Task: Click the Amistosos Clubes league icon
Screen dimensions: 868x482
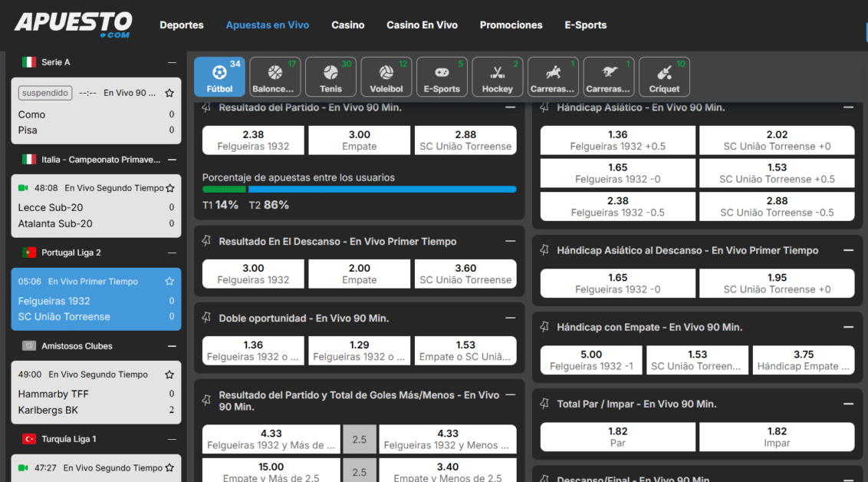Action: pos(29,345)
